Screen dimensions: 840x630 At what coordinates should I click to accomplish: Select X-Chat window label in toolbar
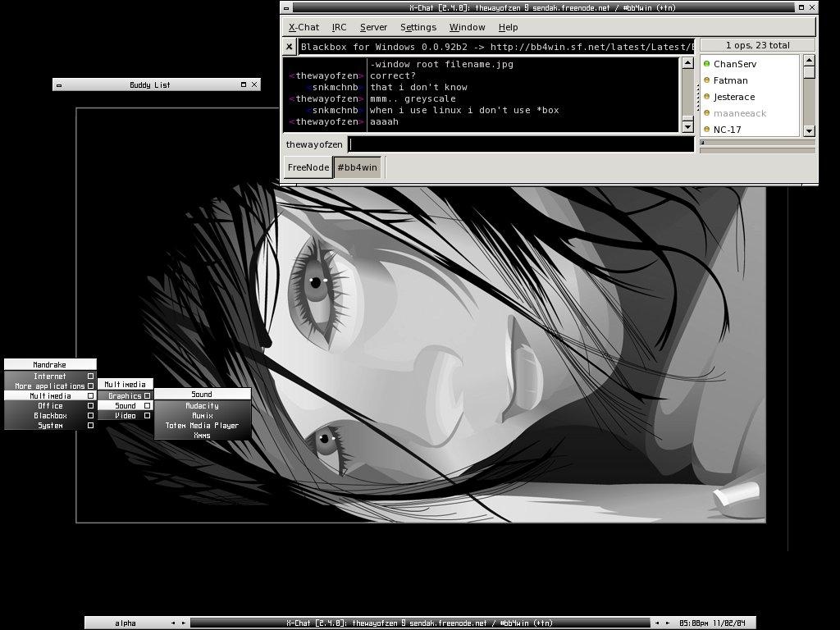tap(419, 623)
